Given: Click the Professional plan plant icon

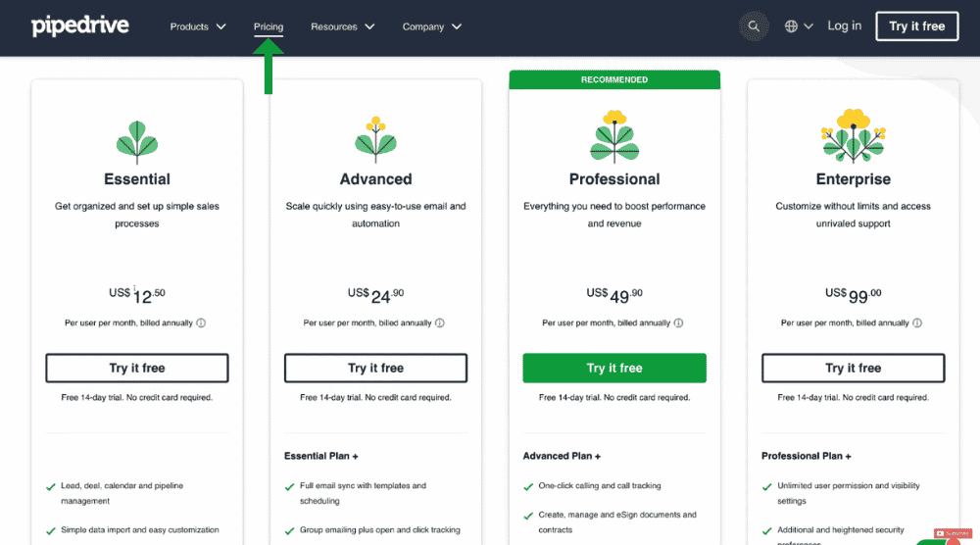Looking at the screenshot, I should tap(614, 136).
